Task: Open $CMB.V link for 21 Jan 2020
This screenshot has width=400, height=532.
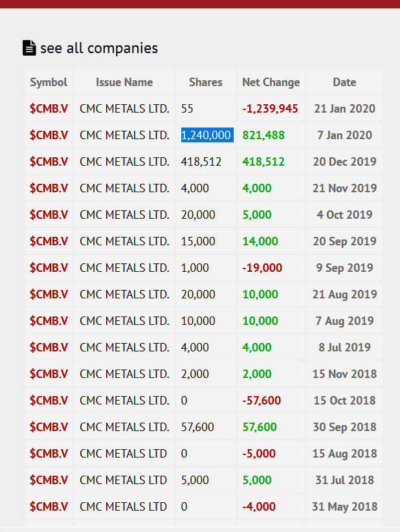Action: click(49, 109)
